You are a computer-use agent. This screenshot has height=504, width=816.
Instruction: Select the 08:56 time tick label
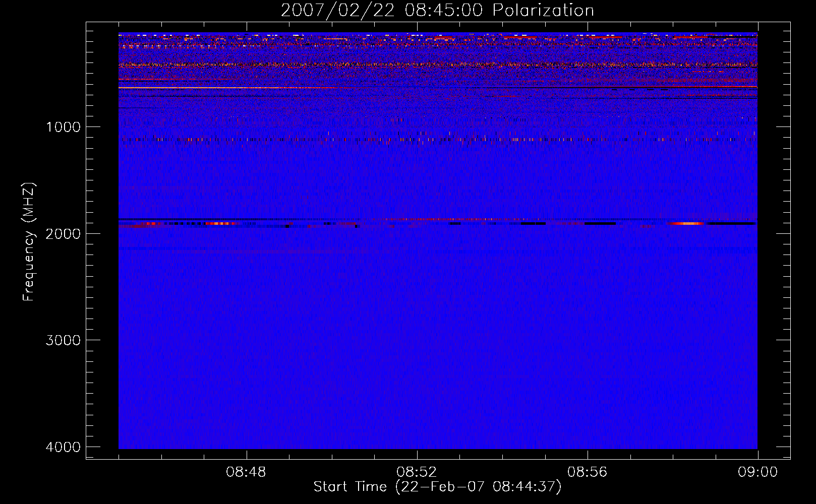pyautogui.click(x=587, y=472)
